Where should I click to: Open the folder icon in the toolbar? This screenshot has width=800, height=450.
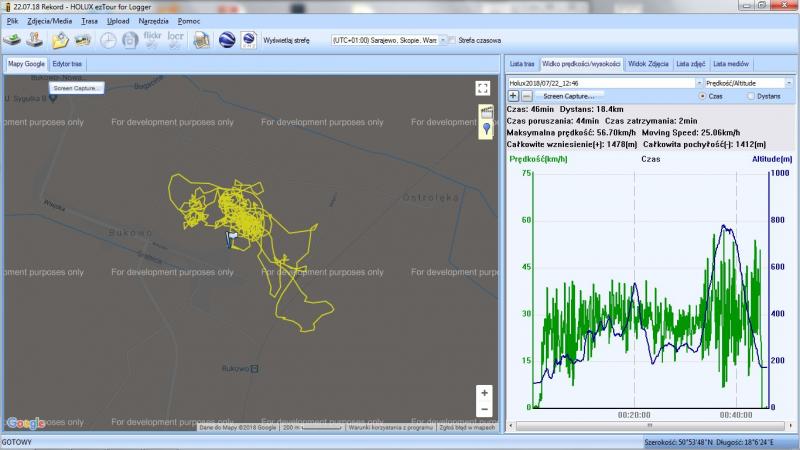[61, 40]
